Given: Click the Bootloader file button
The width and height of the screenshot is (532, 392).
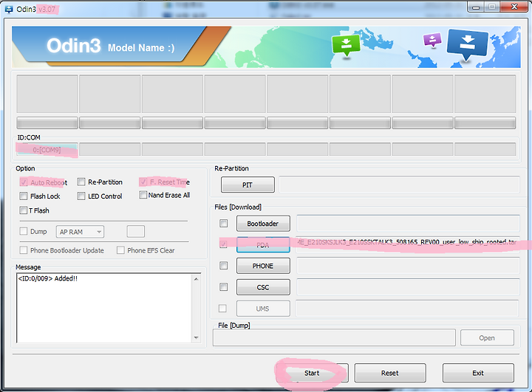Looking at the screenshot, I should click(263, 224).
